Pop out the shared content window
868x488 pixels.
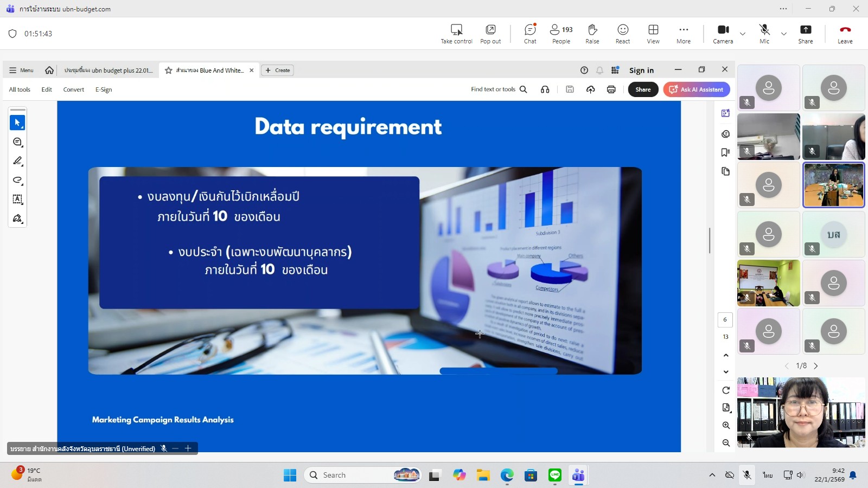click(x=490, y=34)
